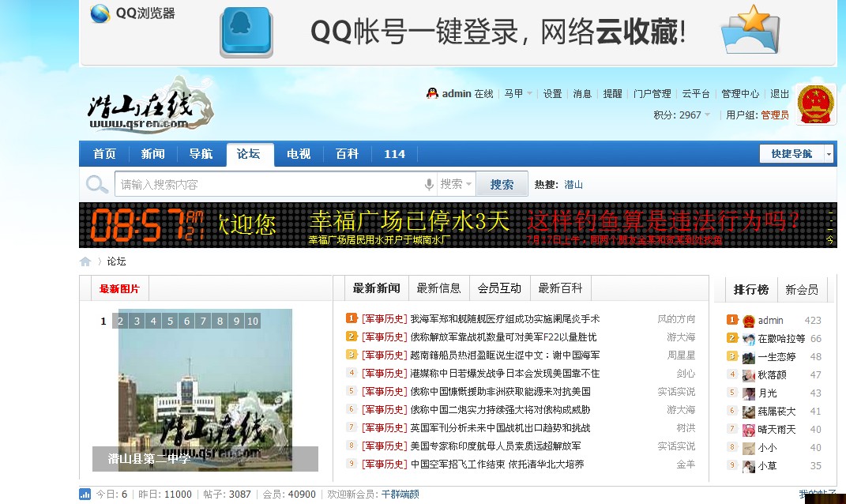Image resolution: width=846 pixels, height=504 pixels.
Task: Open 114 in navigation bar
Action: [394, 154]
